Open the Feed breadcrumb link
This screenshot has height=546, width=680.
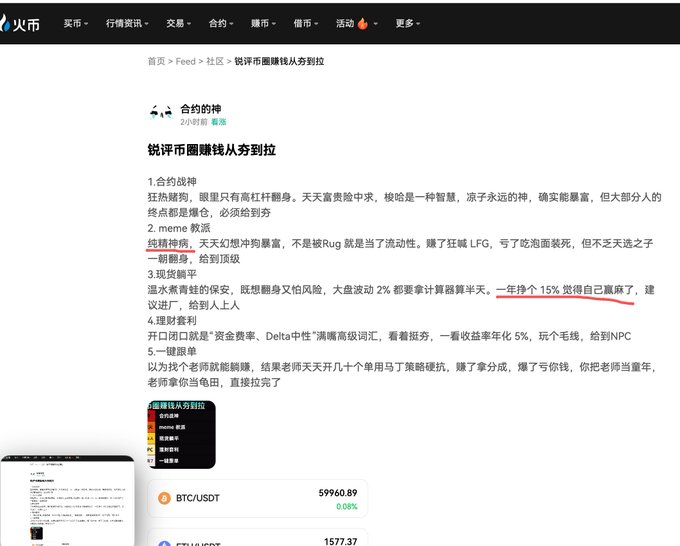[x=185, y=61]
